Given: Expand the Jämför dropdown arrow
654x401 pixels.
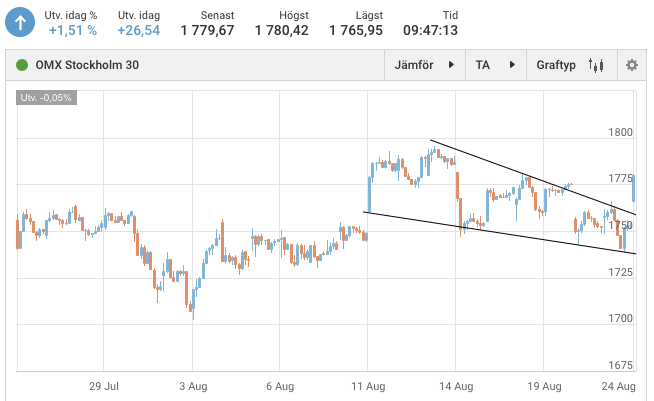Looking at the screenshot, I should pyautogui.click(x=451, y=65).
